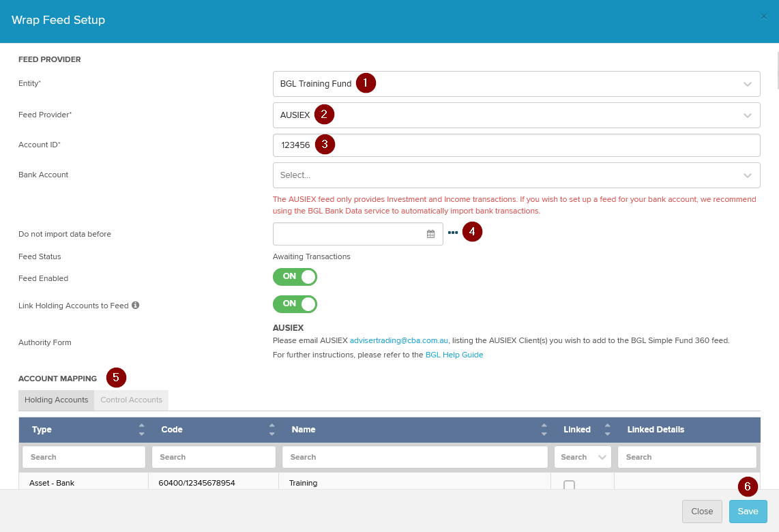Screen dimensions: 779x532
Task: Click the three-dots icon beside date field
Action: coord(452,233)
